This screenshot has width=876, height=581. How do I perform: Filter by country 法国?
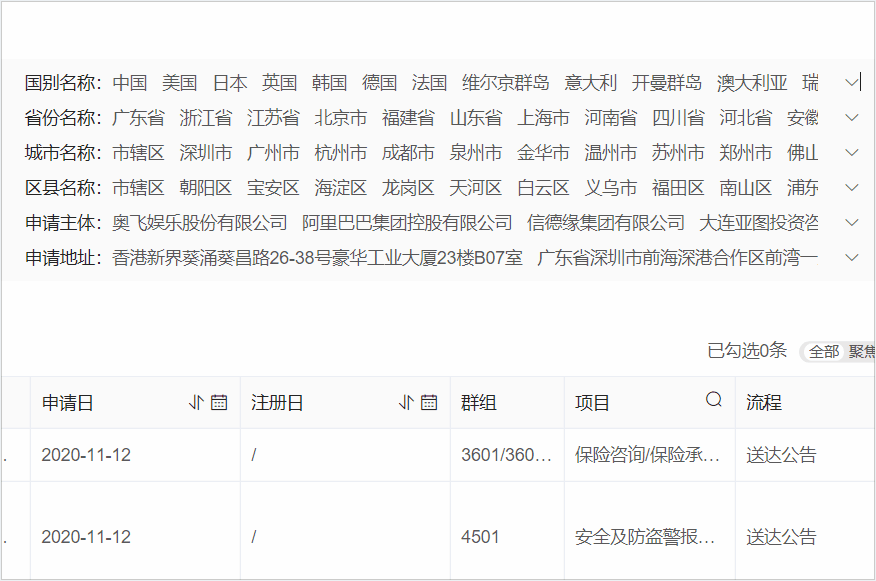click(x=429, y=83)
